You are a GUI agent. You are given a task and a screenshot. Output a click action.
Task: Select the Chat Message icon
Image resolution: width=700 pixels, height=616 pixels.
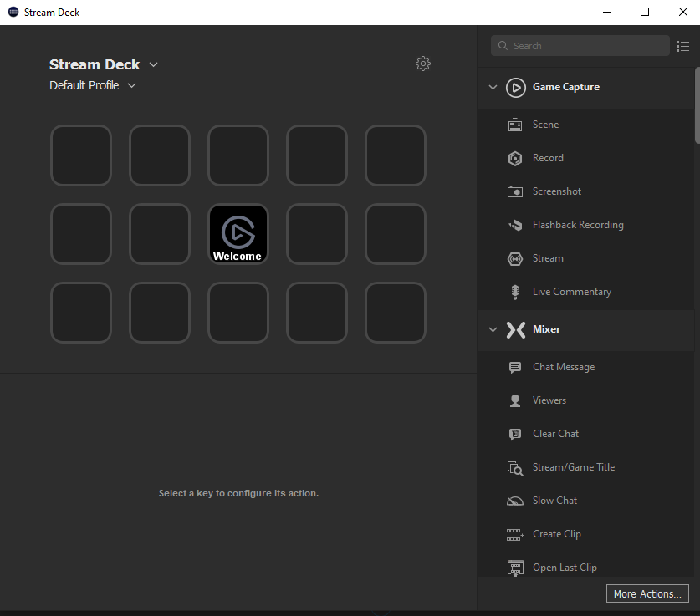click(515, 367)
